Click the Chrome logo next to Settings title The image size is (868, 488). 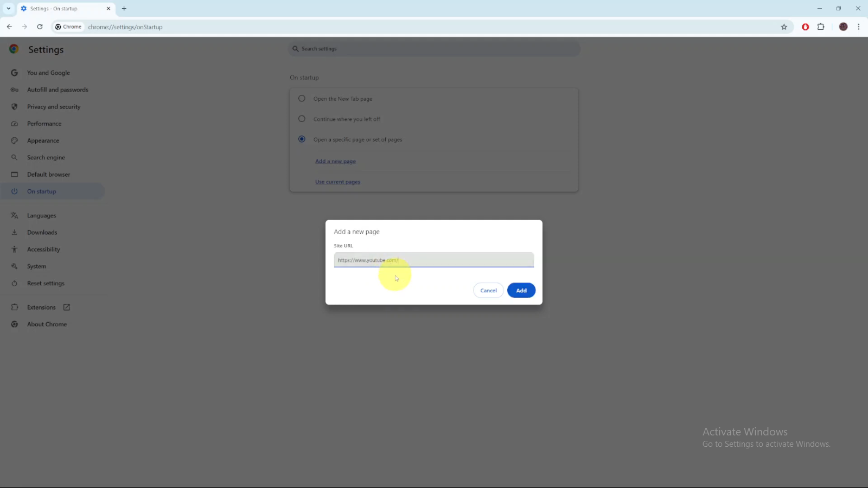pyautogui.click(x=14, y=49)
